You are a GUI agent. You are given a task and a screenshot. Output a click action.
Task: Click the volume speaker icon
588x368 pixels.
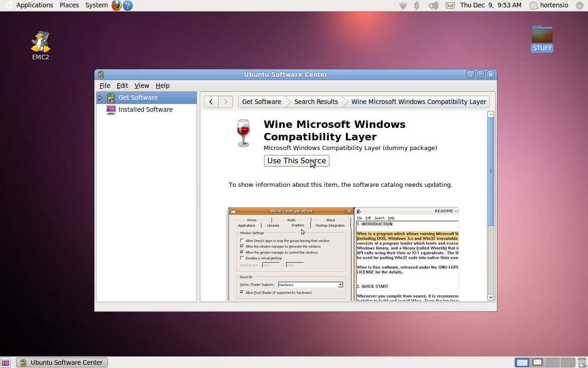(x=433, y=6)
